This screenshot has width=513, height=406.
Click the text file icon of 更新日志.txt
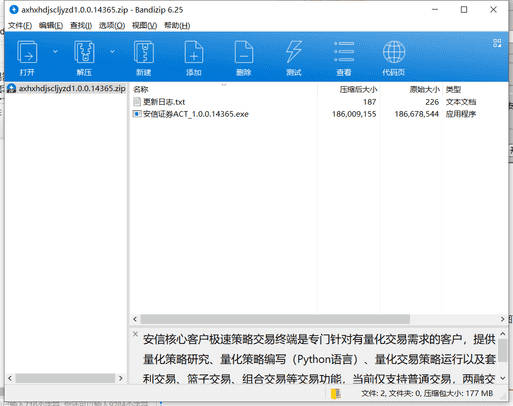click(137, 102)
